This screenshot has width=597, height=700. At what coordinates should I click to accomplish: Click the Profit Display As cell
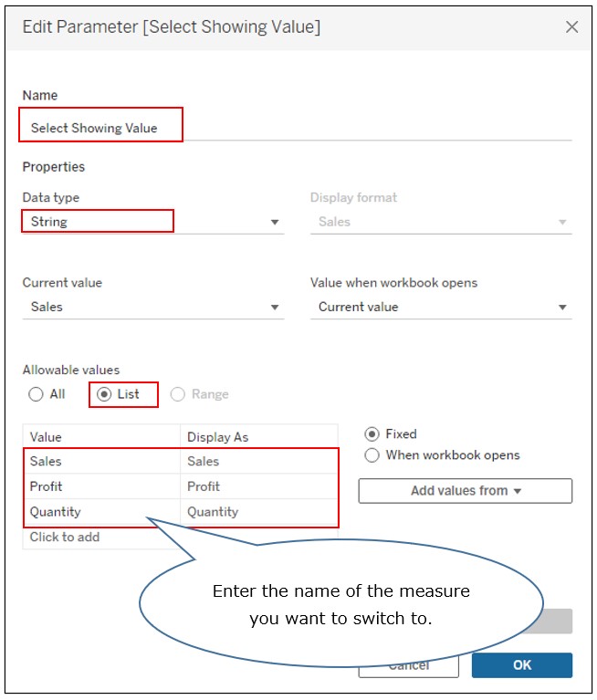[x=259, y=486]
